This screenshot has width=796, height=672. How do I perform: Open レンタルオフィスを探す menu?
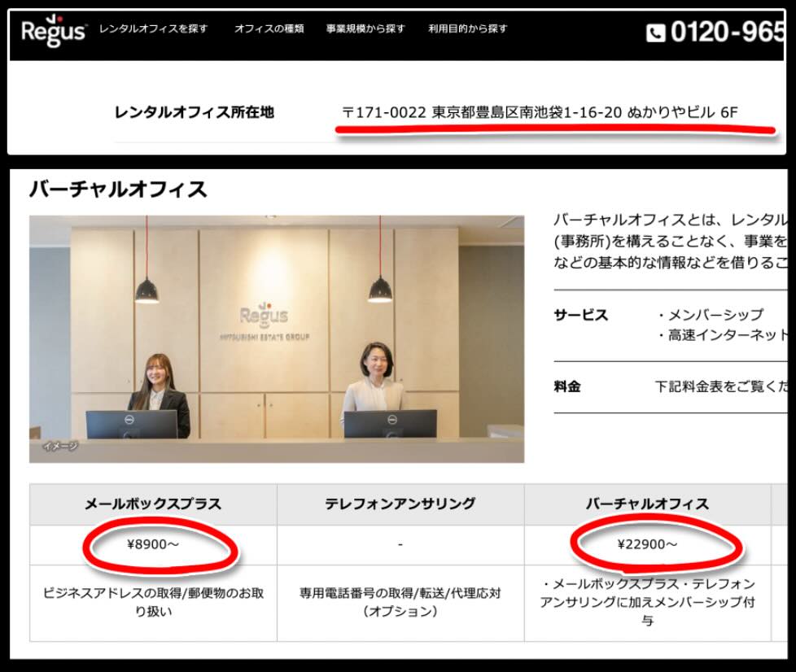pos(153,28)
